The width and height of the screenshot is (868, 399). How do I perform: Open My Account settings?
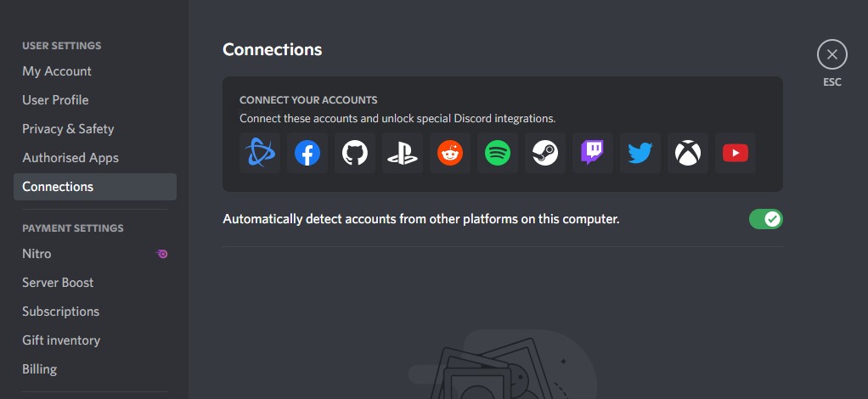(57, 71)
